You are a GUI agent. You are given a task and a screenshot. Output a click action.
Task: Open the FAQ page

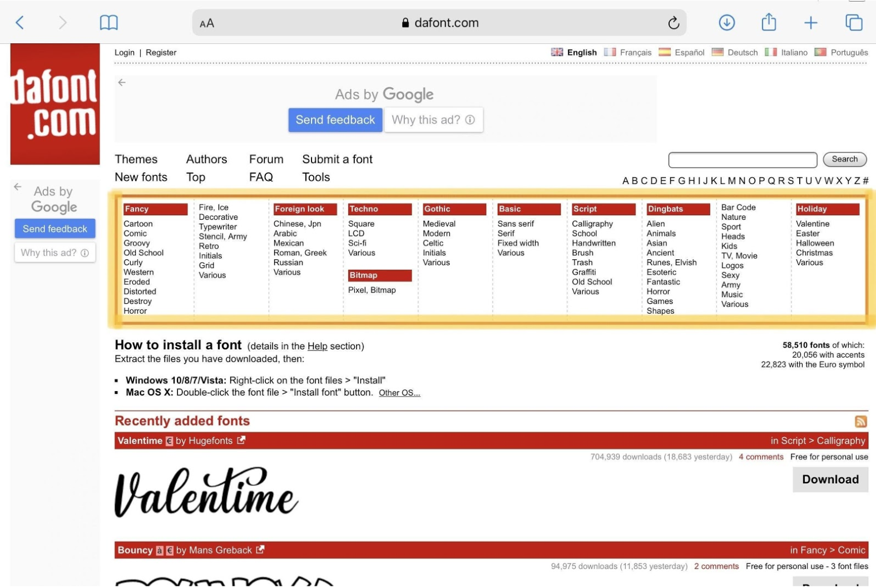[261, 177]
